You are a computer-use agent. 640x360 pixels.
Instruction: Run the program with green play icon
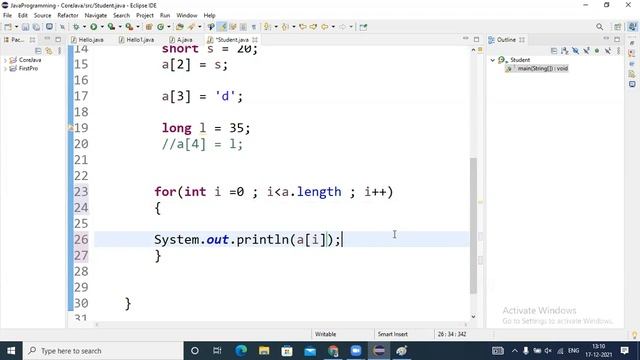click(x=93, y=27)
